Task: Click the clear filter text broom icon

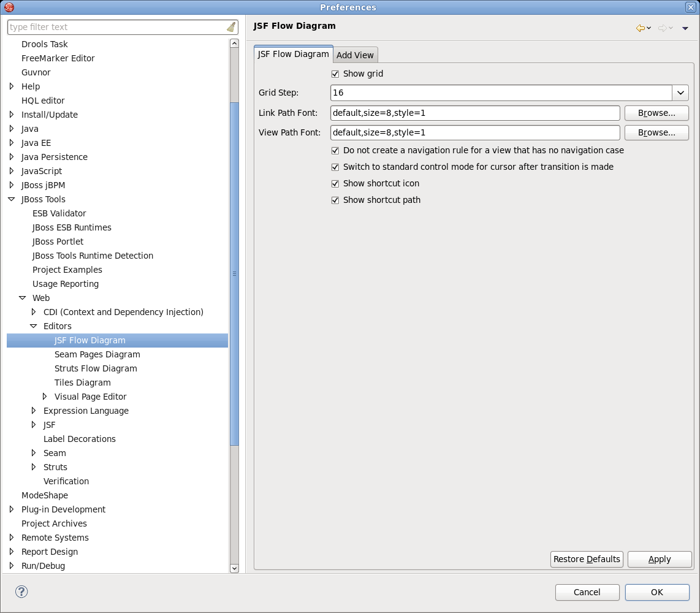Action: coord(230,27)
